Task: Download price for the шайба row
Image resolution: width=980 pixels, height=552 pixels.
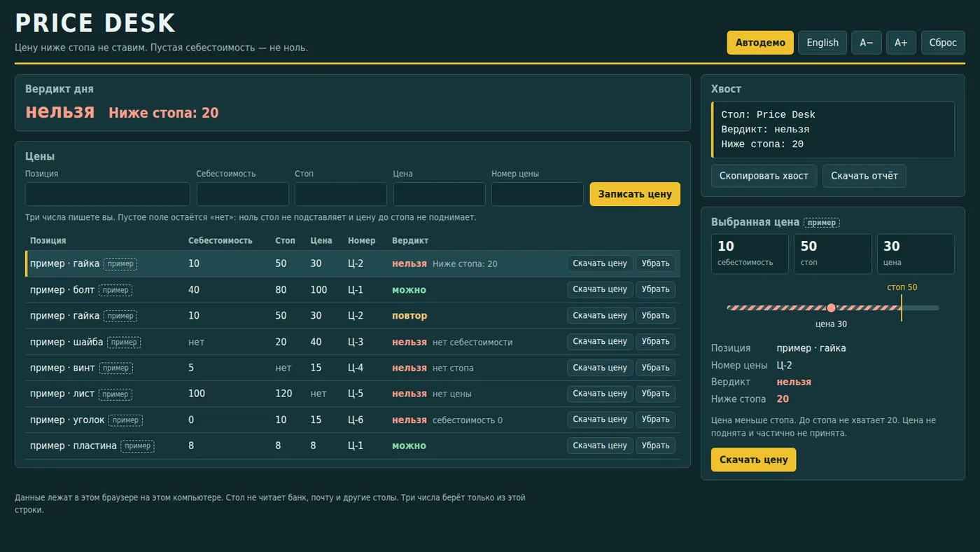Action: pyautogui.click(x=600, y=342)
